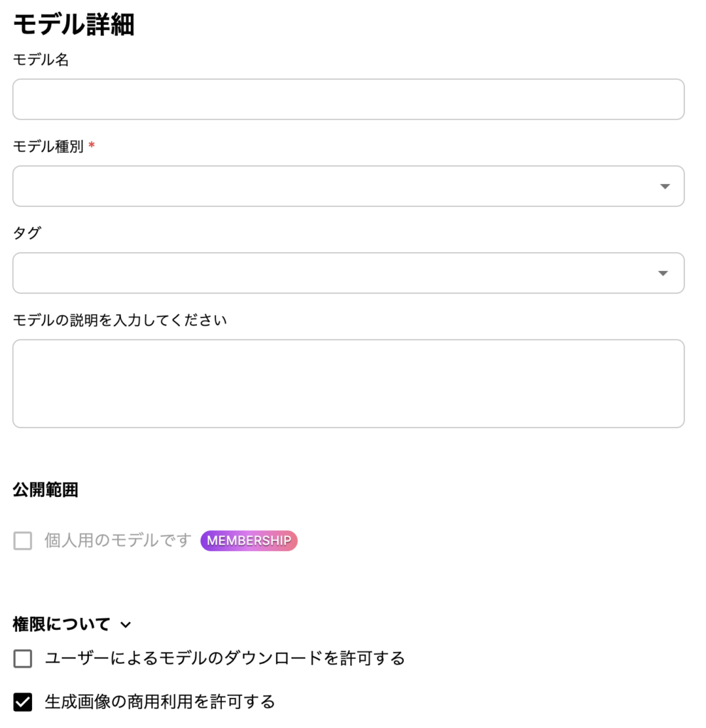Click the MEMBERSHIP badge
The width and height of the screenshot is (706, 728).
pos(249,541)
